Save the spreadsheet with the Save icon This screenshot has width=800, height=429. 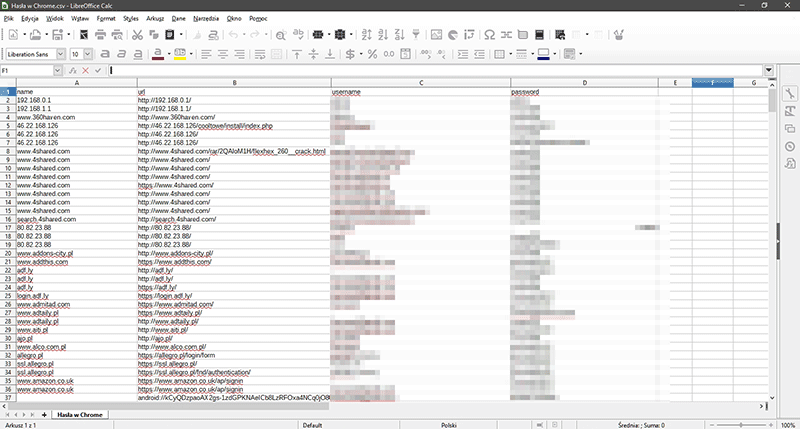click(x=58, y=35)
